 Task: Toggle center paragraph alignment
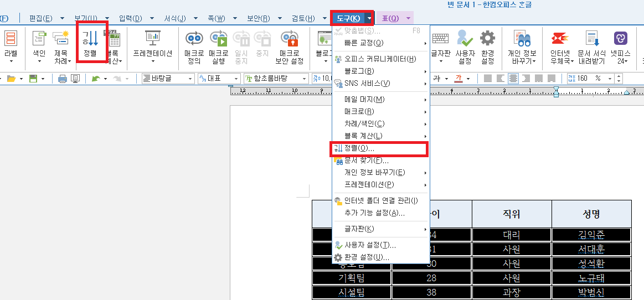(513, 79)
